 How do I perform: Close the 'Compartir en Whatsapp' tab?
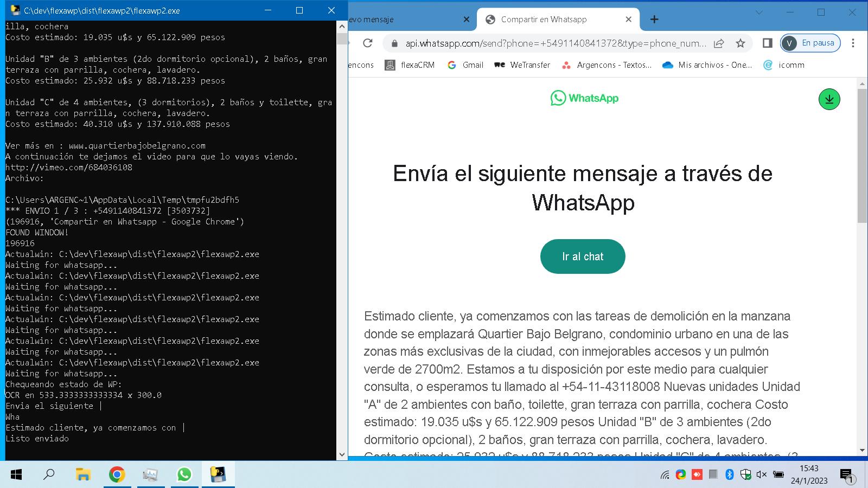pyautogui.click(x=628, y=20)
